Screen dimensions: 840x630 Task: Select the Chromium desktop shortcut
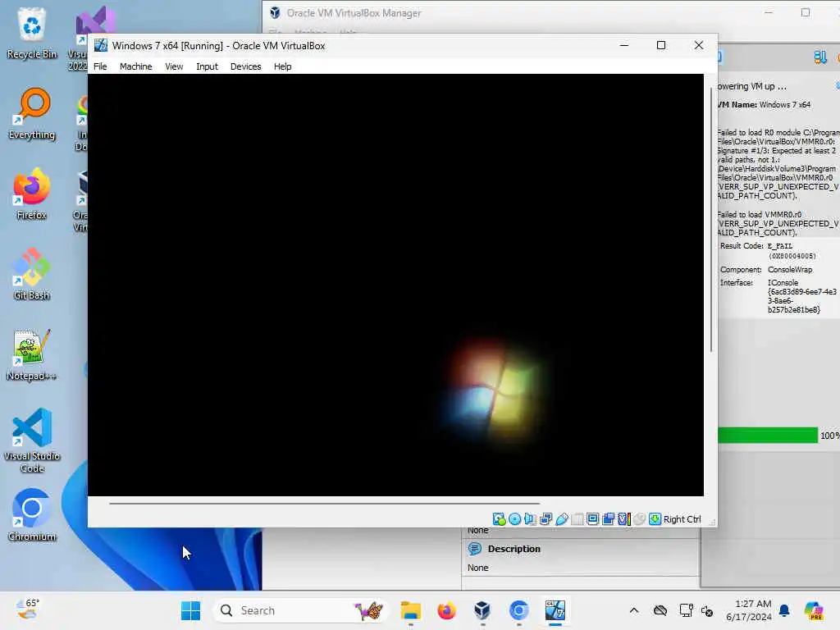[x=32, y=515]
